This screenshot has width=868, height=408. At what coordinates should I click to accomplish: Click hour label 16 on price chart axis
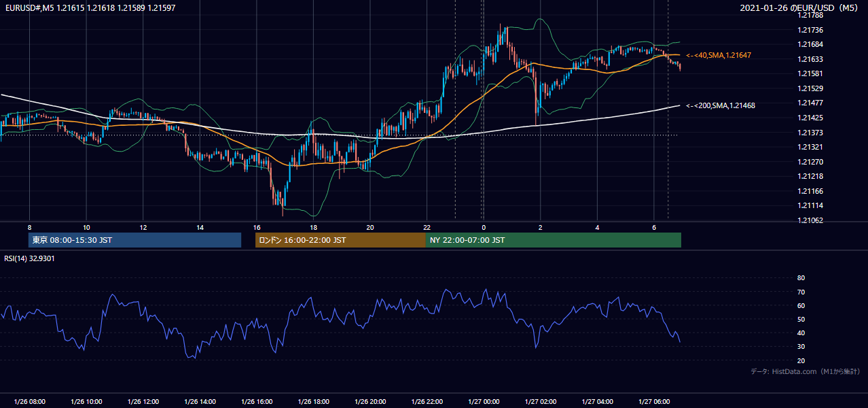click(x=257, y=227)
